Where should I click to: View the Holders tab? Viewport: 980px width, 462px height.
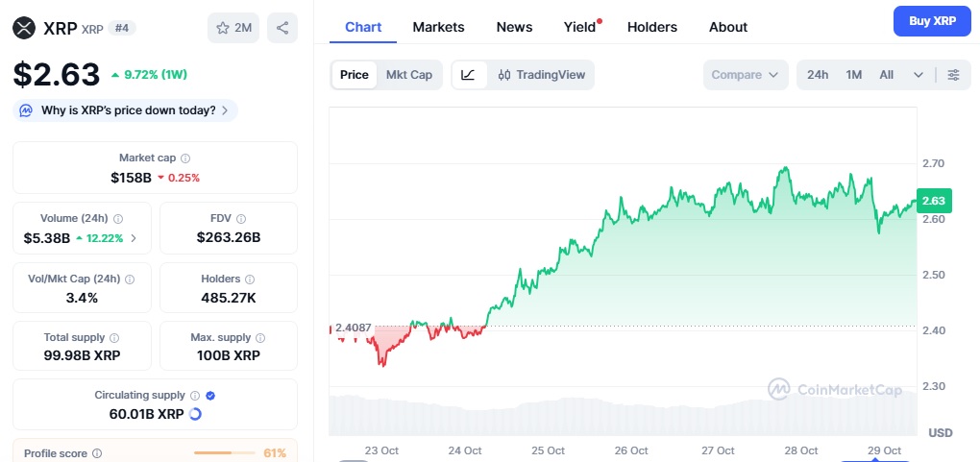pos(651,28)
